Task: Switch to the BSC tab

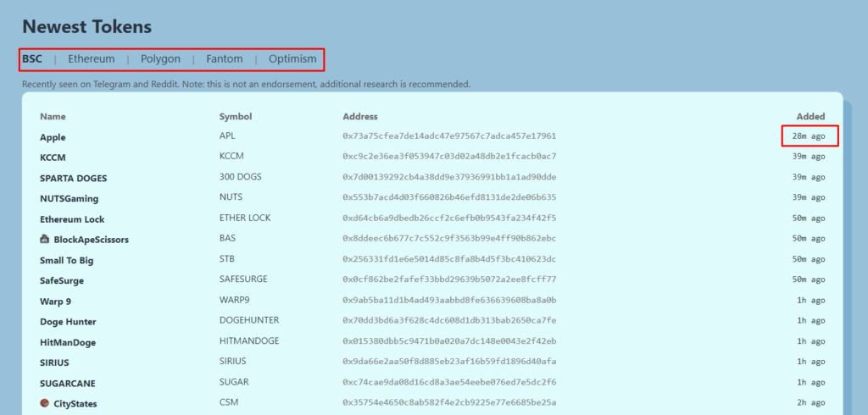Action: (32, 58)
